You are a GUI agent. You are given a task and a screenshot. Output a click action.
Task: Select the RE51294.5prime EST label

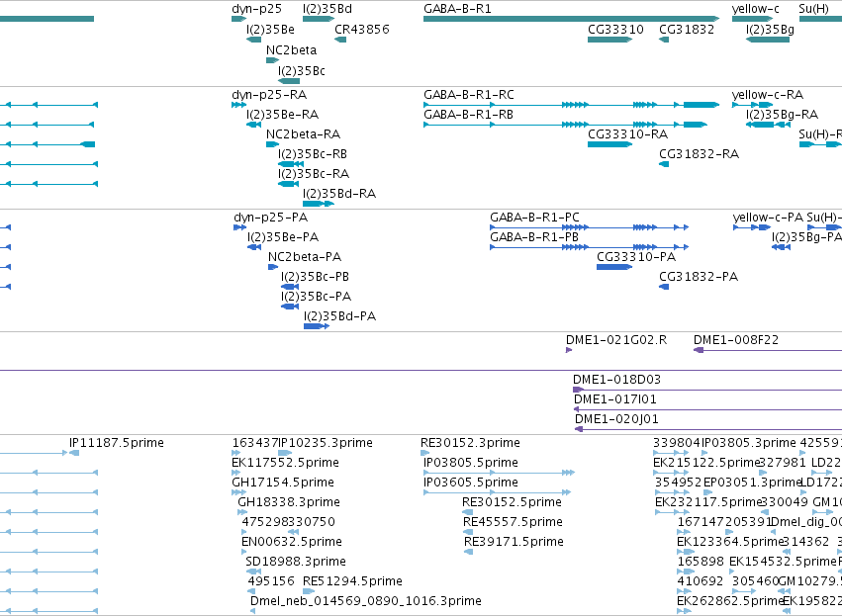[x=352, y=582]
